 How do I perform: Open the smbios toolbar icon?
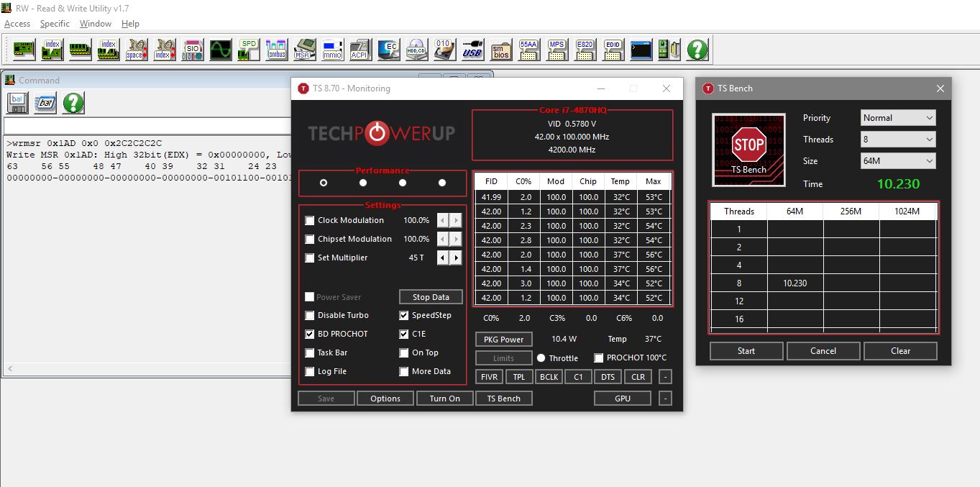pyautogui.click(x=500, y=50)
